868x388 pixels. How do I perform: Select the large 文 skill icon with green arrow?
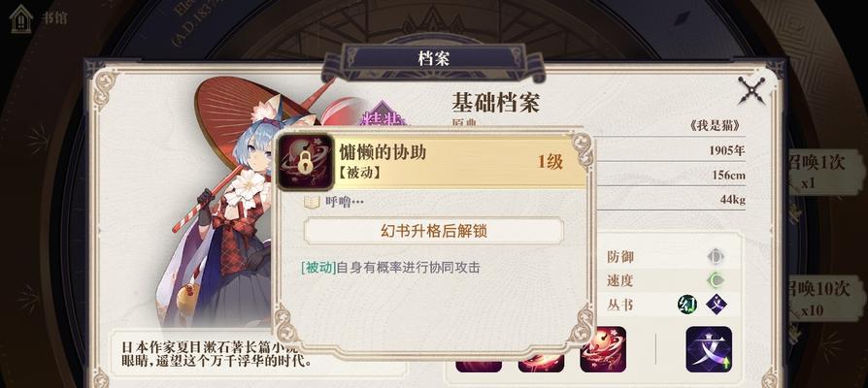(x=709, y=349)
